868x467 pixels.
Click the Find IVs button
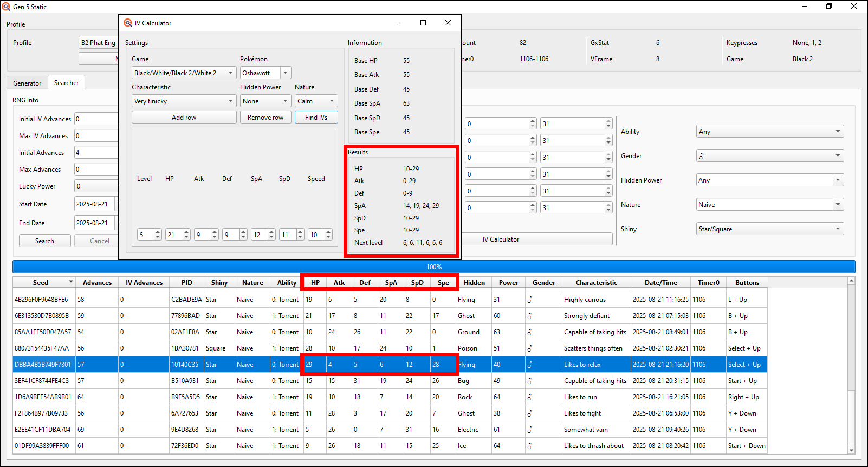point(316,117)
